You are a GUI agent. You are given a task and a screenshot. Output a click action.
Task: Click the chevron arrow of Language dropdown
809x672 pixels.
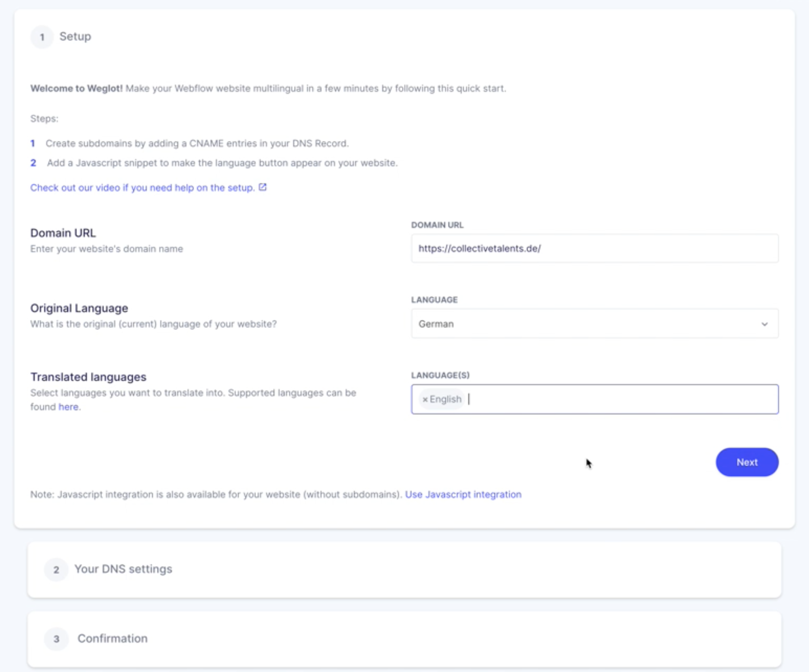[764, 324]
